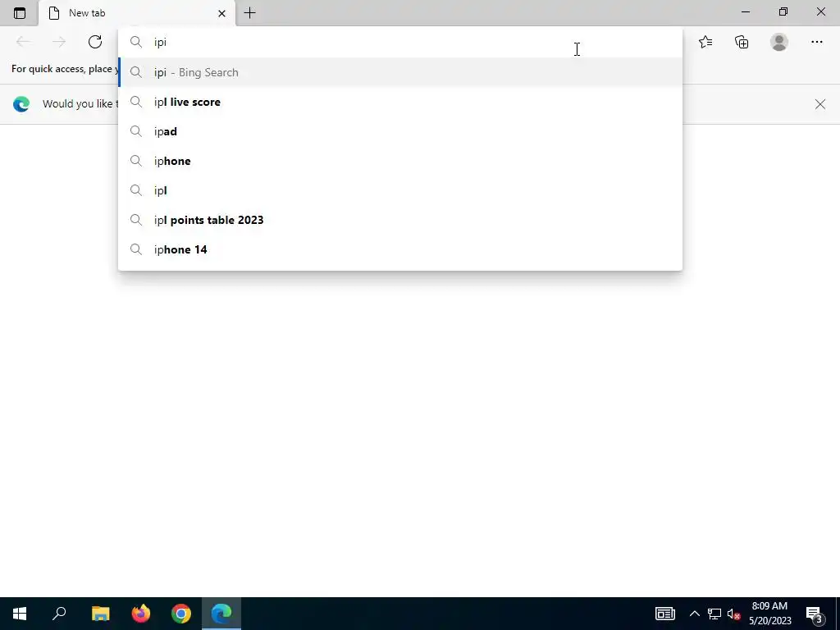Open the Favorites star icon
The image size is (840, 630).
705,42
